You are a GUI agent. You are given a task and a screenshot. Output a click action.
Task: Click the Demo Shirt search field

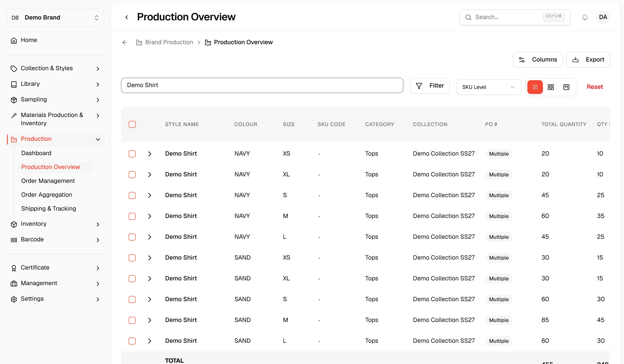click(x=262, y=85)
